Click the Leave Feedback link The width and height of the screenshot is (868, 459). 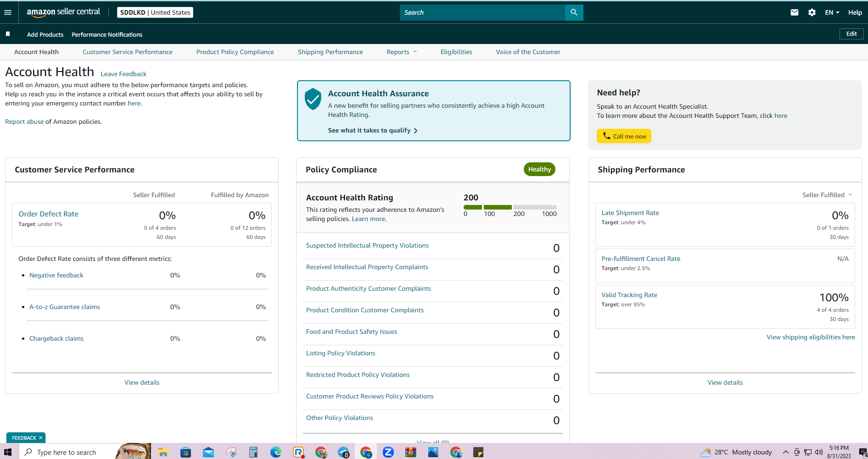tap(123, 74)
